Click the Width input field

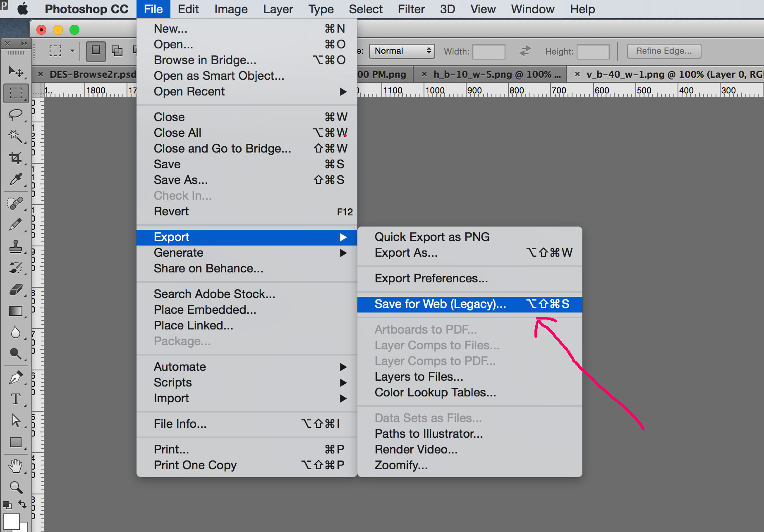pos(489,52)
